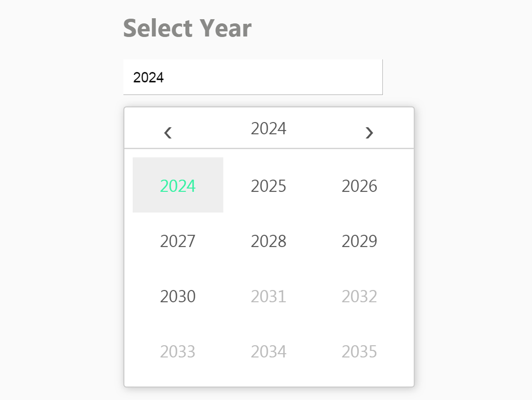
Task: Pick year 2029
Action: tap(360, 240)
